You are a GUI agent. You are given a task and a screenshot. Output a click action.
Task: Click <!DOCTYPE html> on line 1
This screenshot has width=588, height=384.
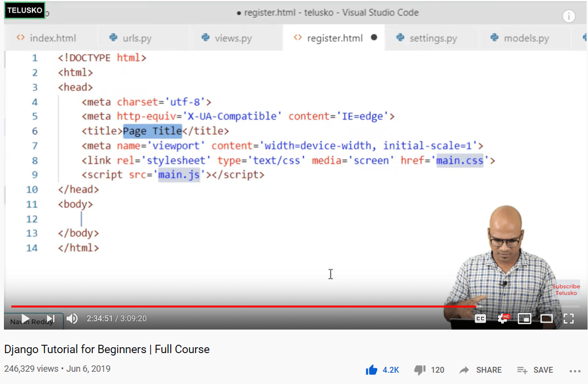coord(102,58)
